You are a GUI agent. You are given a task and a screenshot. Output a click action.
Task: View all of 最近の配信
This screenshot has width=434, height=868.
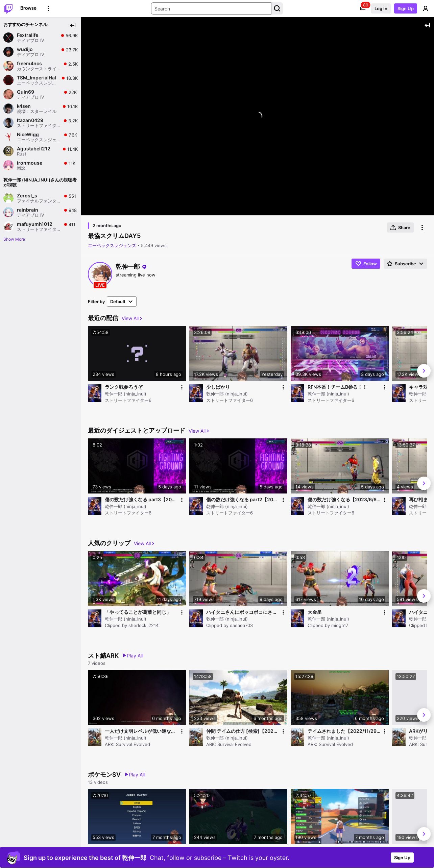pyautogui.click(x=132, y=318)
